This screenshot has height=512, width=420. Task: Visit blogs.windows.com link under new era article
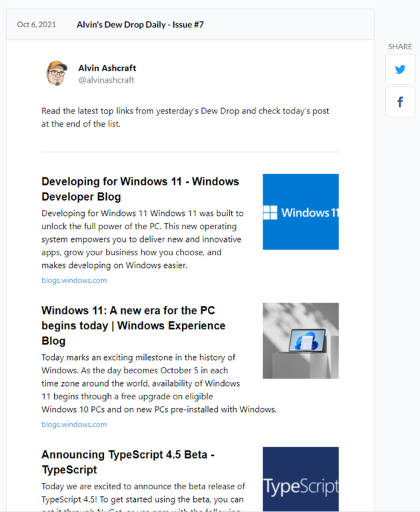(x=74, y=424)
